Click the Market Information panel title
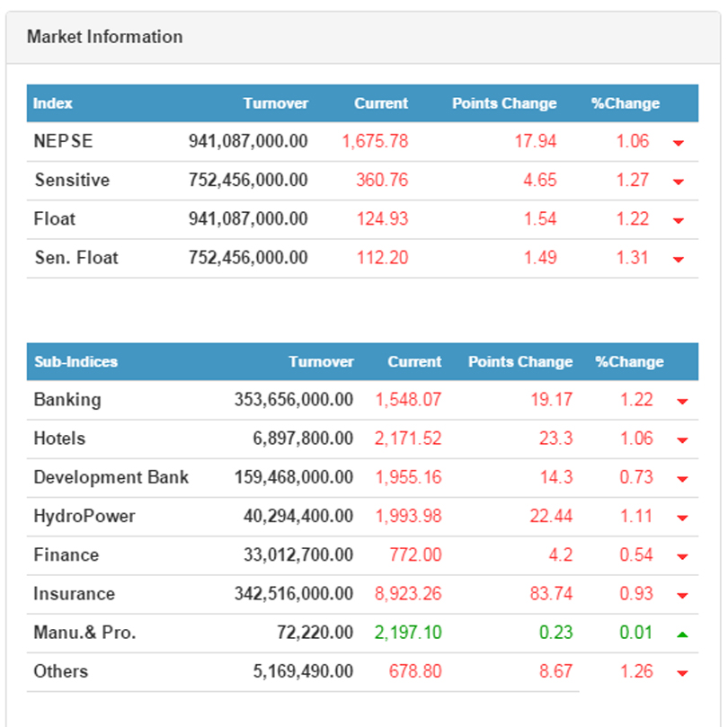728x727 pixels. [104, 37]
